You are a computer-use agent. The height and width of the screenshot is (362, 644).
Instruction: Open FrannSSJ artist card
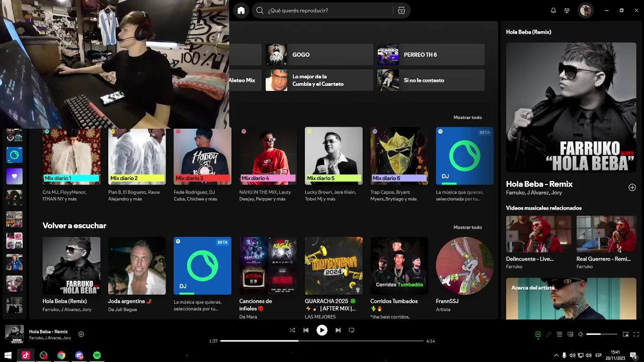[465, 276]
